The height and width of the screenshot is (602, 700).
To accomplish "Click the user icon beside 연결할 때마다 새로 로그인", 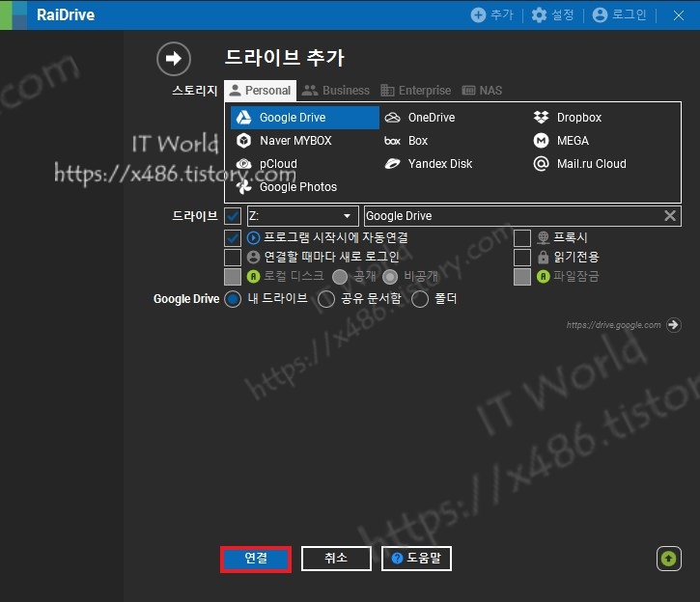I will click(x=253, y=258).
